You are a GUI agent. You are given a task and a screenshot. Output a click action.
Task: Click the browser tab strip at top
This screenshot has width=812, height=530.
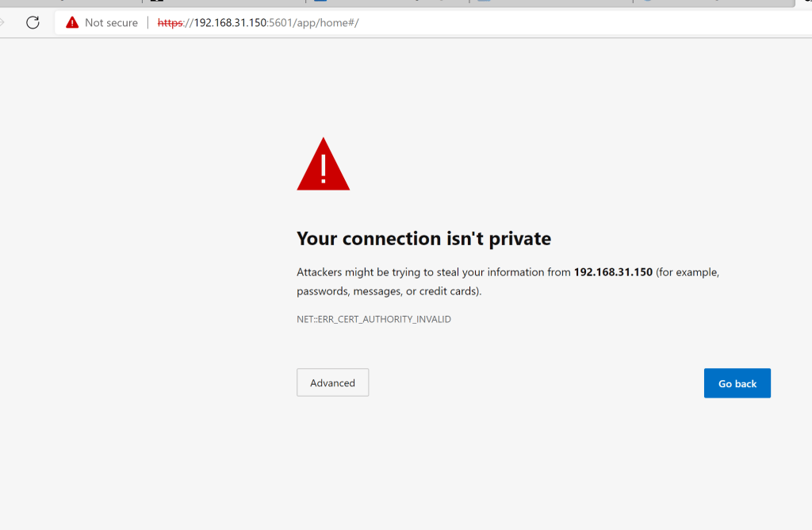click(396, 3)
